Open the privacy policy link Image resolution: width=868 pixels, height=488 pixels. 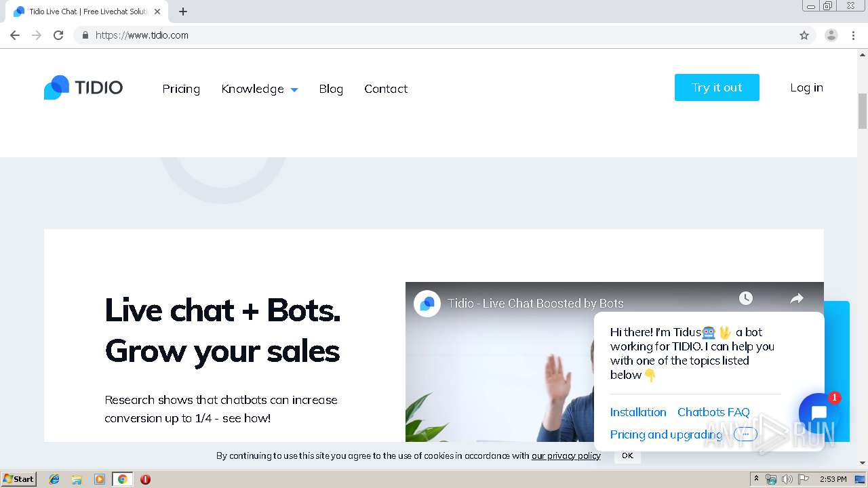[x=566, y=455]
